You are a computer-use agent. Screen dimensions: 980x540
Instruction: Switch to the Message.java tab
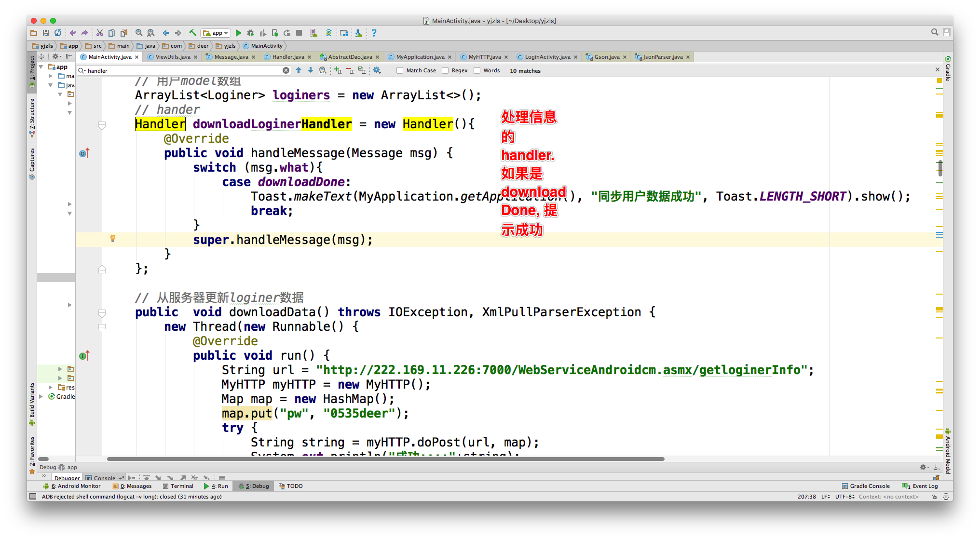pyautogui.click(x=231, y=57)
